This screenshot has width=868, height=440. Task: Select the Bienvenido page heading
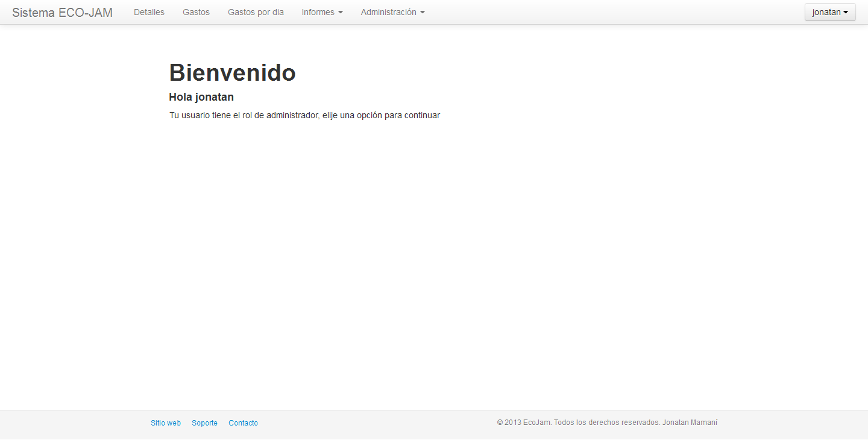231,72
